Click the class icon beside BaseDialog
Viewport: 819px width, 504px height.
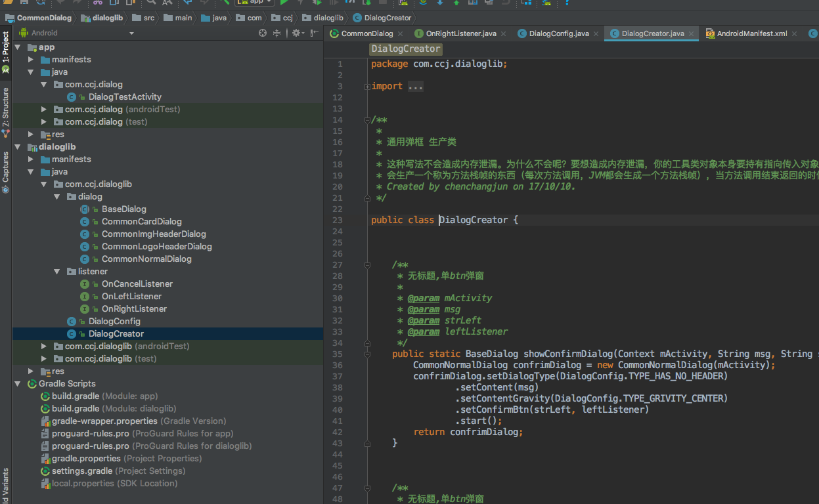click(85, 209)
